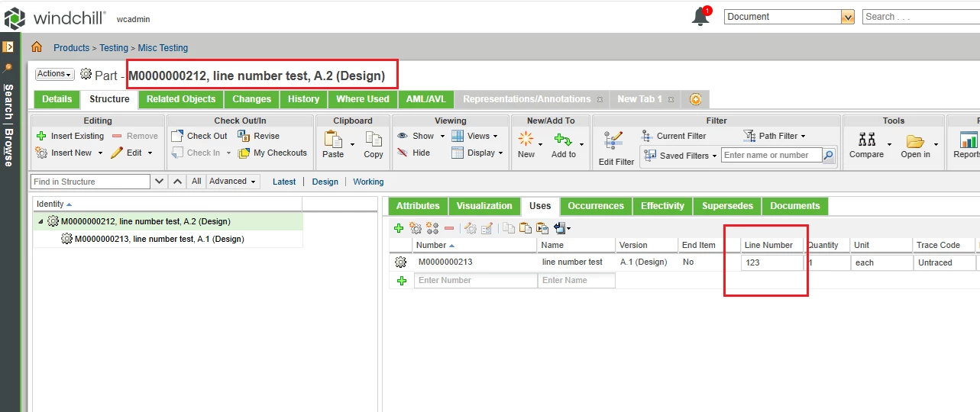Open the Changes tab
This screenshot has height=412, width=980.
(252, 99)
